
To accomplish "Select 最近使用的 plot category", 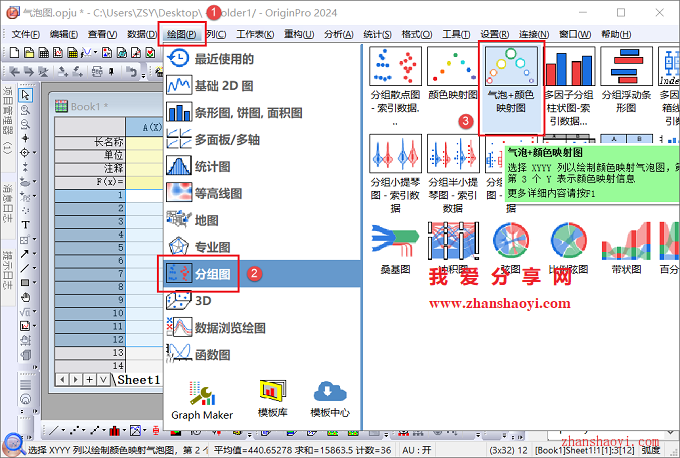I will click(x=262, y=59).
